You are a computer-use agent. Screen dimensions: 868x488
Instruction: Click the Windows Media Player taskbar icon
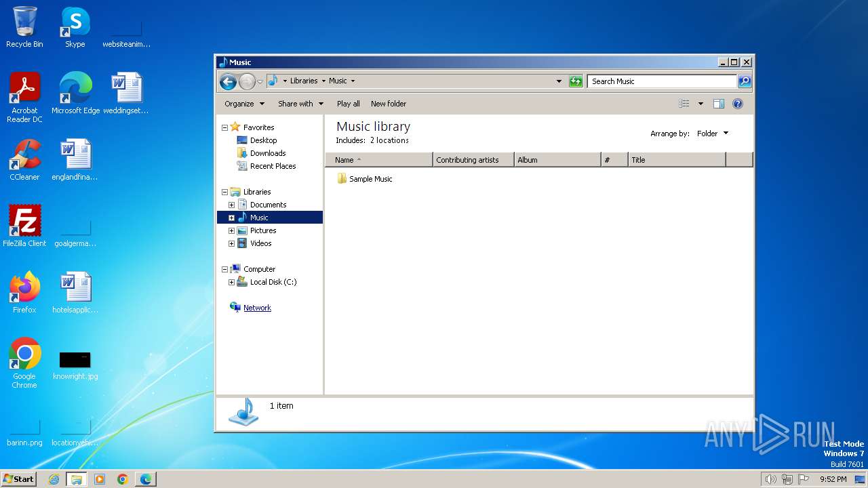(x=100, y=479)
